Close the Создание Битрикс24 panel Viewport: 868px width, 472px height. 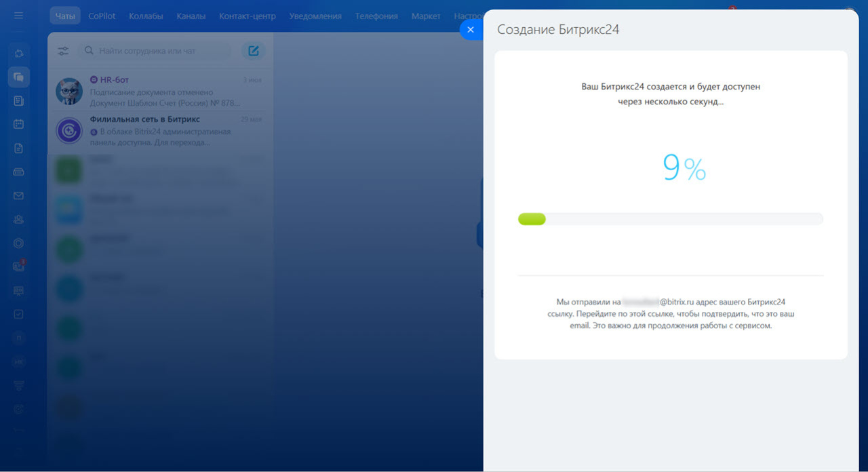click(x=471, y=29)
